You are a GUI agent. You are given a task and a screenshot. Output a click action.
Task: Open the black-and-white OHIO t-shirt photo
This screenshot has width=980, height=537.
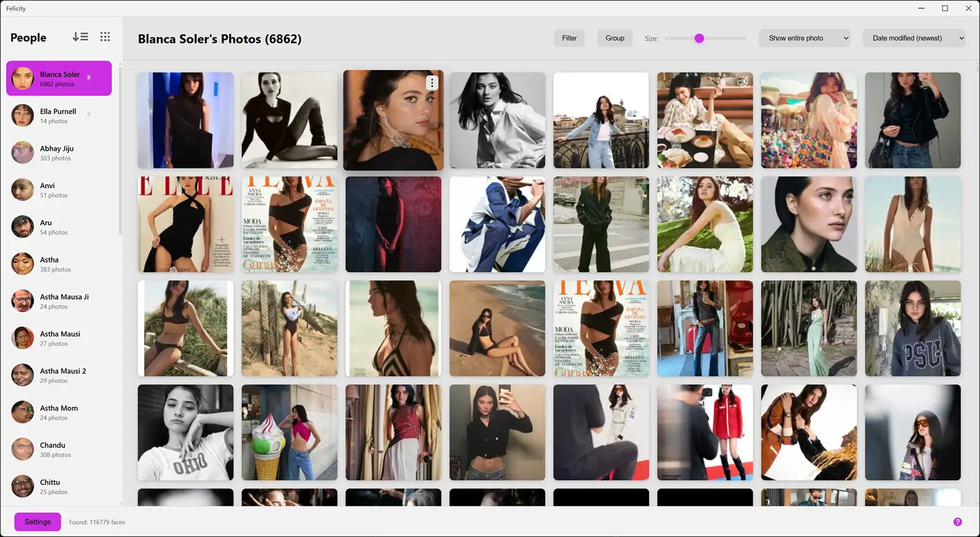tap(186, 432)
